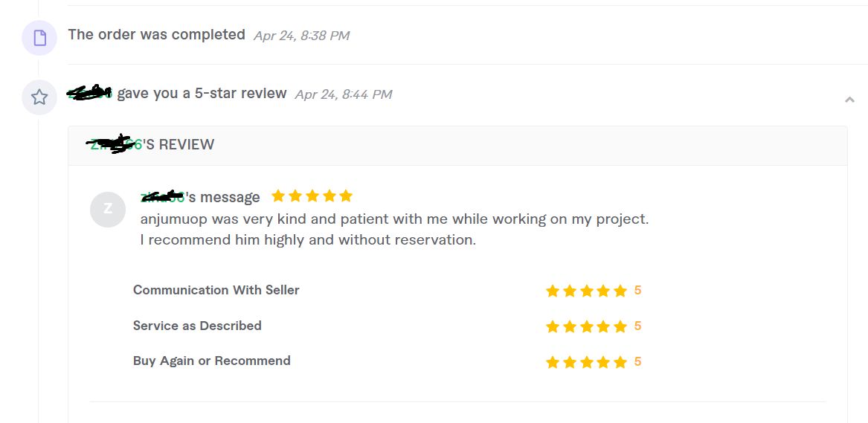Click the document icon beside order completed
This screenshot has height=423, width=868.
coord(39,38)
